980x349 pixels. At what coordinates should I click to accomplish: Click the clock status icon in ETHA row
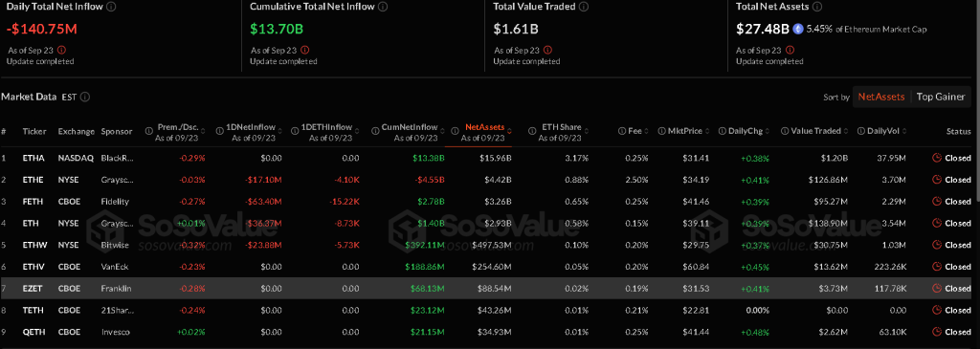936,158
